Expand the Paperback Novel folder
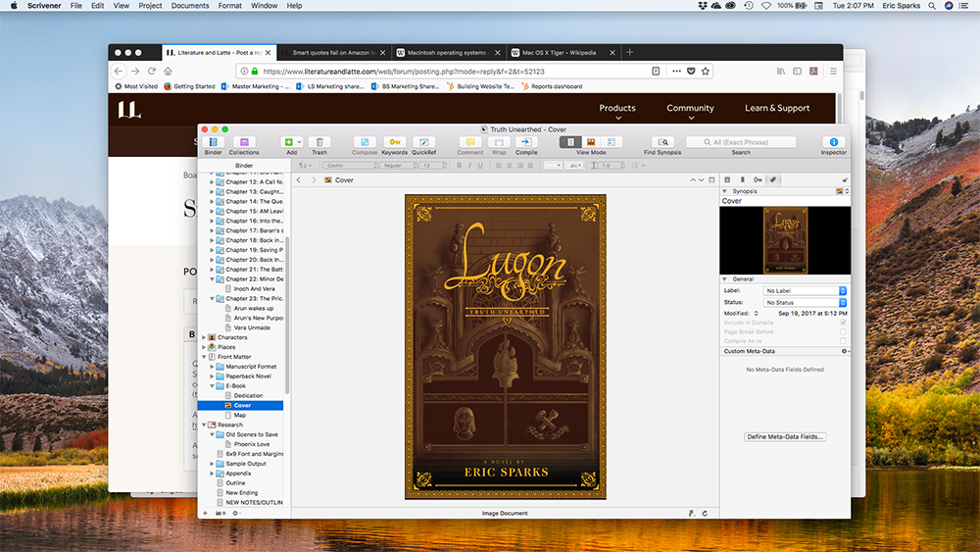Viewport: 980px width, 552px height. (212, 376)
